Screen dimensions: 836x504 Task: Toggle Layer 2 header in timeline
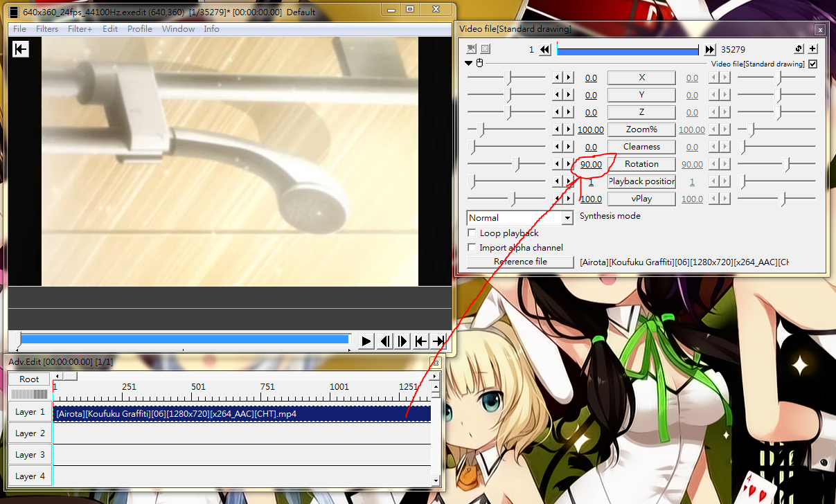click(30, 433)
